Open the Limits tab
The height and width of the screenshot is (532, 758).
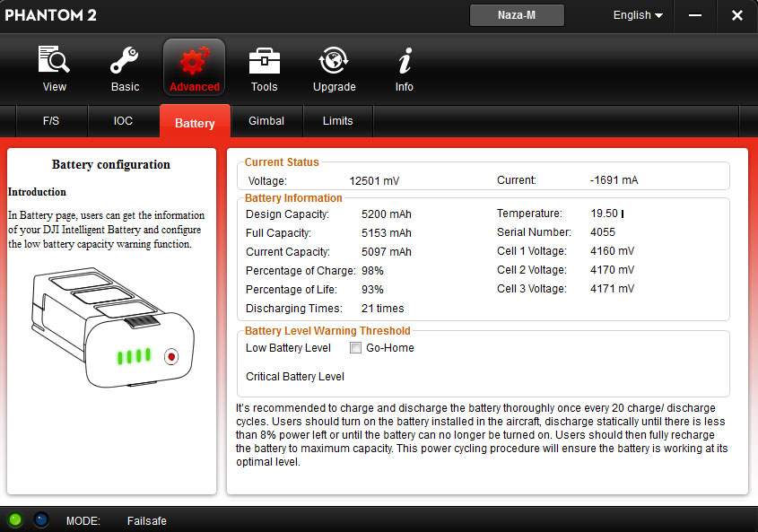(x=338, y=121)
